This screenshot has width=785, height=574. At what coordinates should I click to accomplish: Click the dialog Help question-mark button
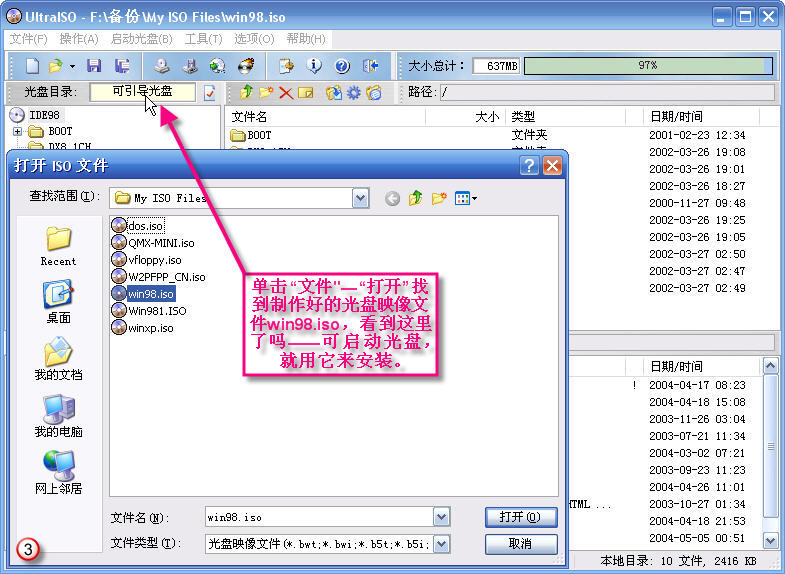[529, 165]
